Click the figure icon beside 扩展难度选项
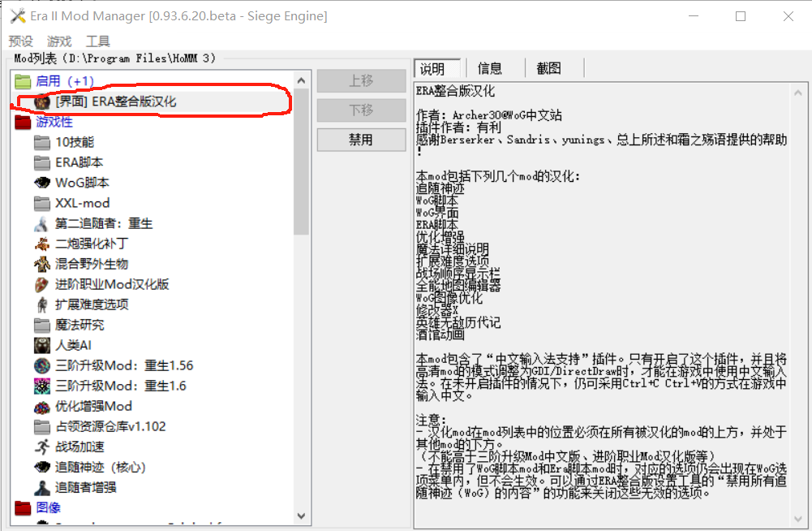The image size is (812, 531). [42, 304]
